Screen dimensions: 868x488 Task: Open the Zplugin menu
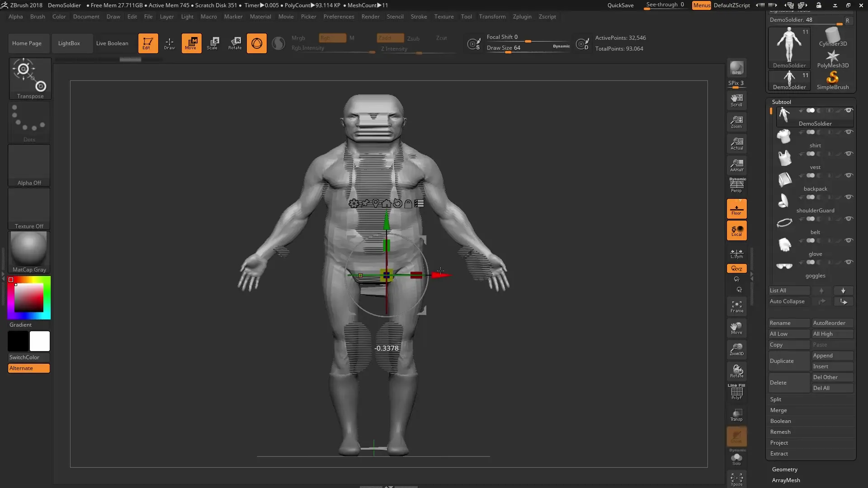522,17
